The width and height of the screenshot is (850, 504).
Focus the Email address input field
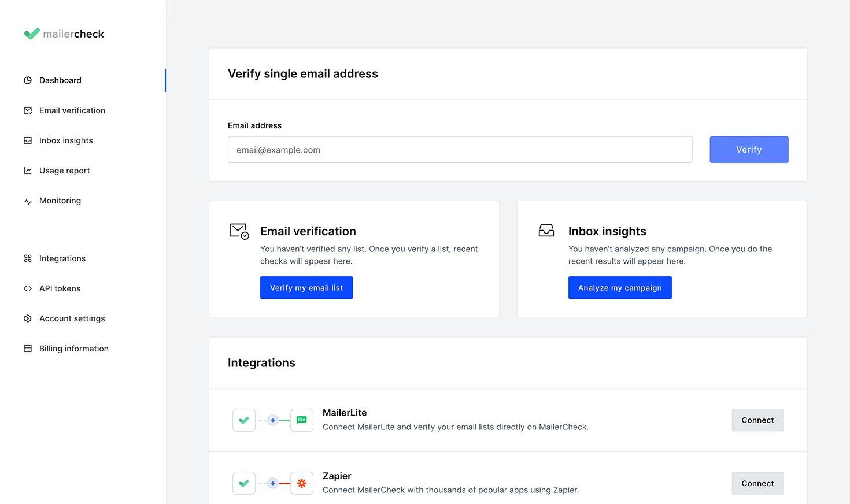pos(460,150)
